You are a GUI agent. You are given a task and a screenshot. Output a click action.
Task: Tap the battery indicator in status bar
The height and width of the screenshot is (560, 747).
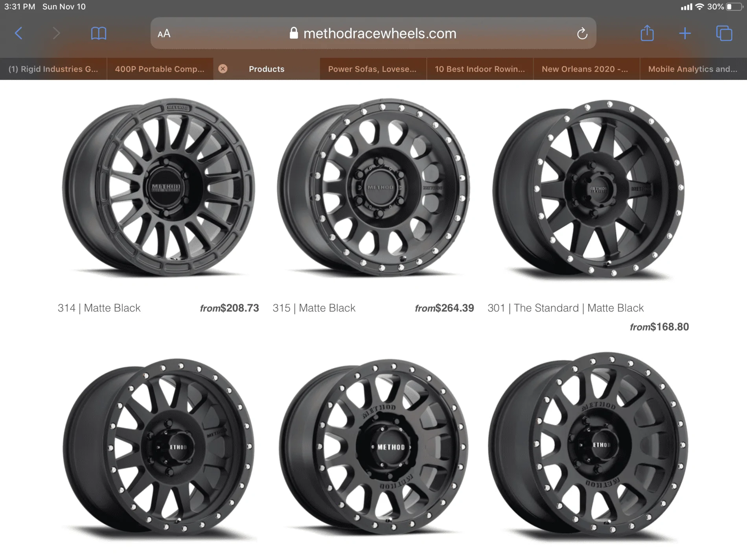tap(734, 7)
